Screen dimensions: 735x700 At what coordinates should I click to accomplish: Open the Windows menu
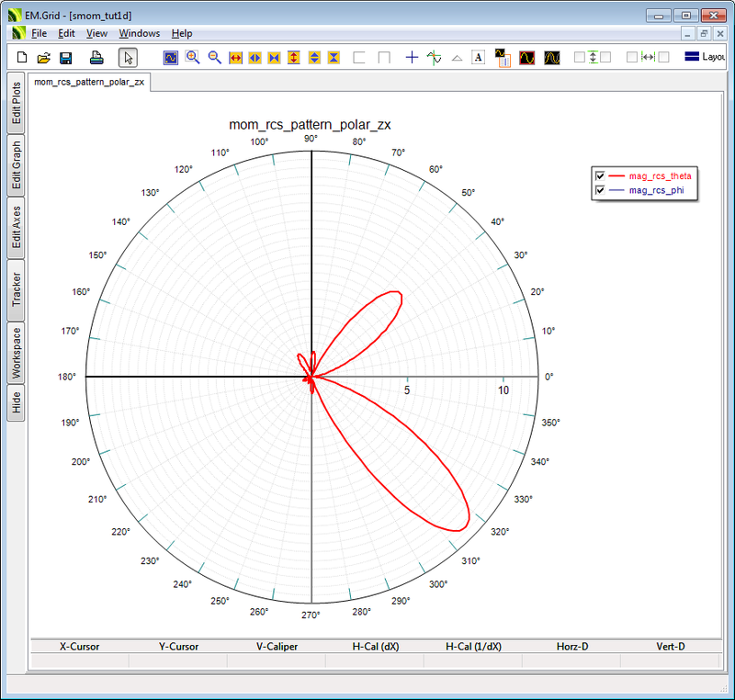point(140,33)
